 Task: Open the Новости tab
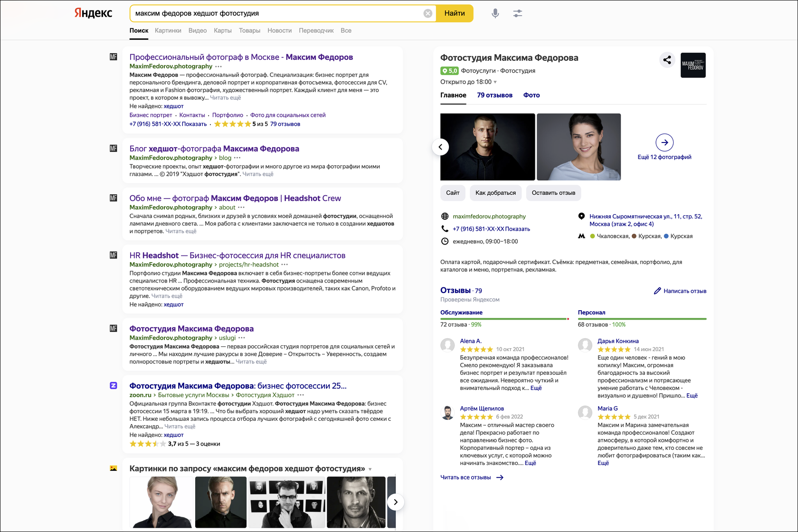pos(280,30)
